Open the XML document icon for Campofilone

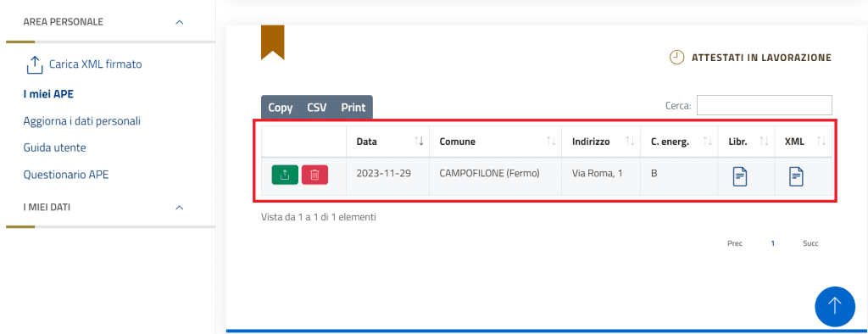pyautogui.click(x=796, y=176)
